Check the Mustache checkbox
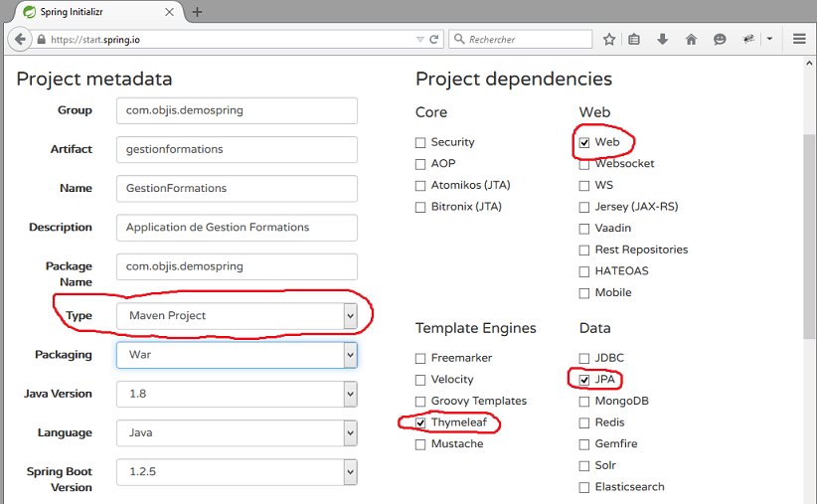The height and width of the screenshot is (504, 817). pos(420,444)
